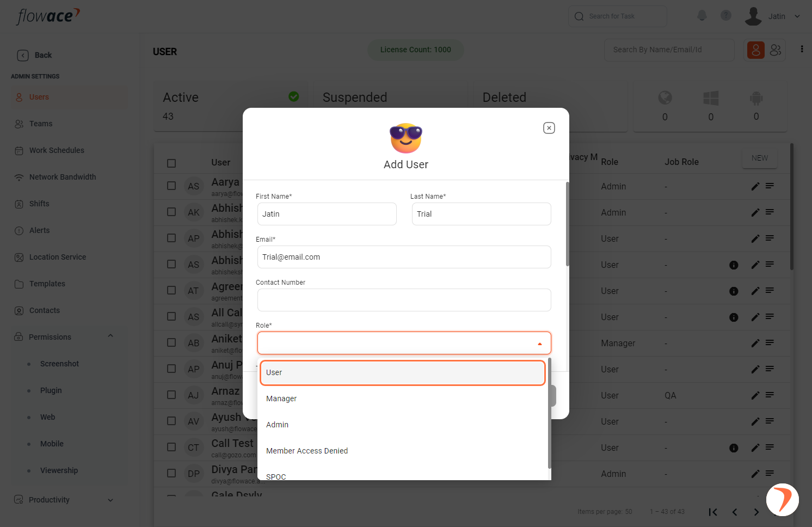812x527 pixels.
Task: Open the Flowace chat widget
Action: coord(783,499)
